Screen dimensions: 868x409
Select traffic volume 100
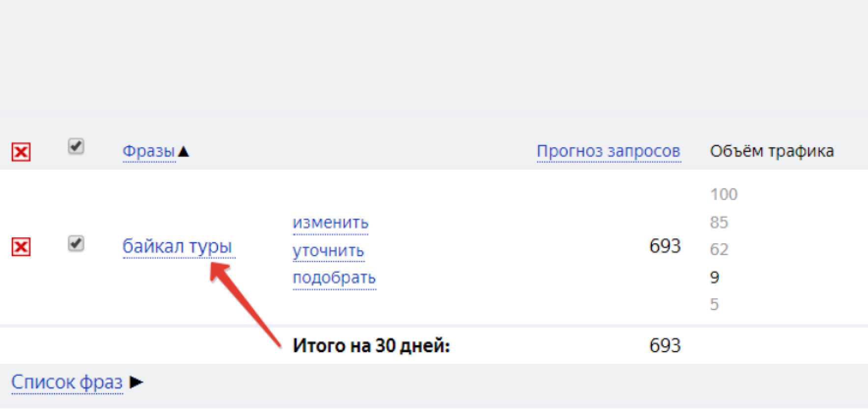[x=723, y=195]
